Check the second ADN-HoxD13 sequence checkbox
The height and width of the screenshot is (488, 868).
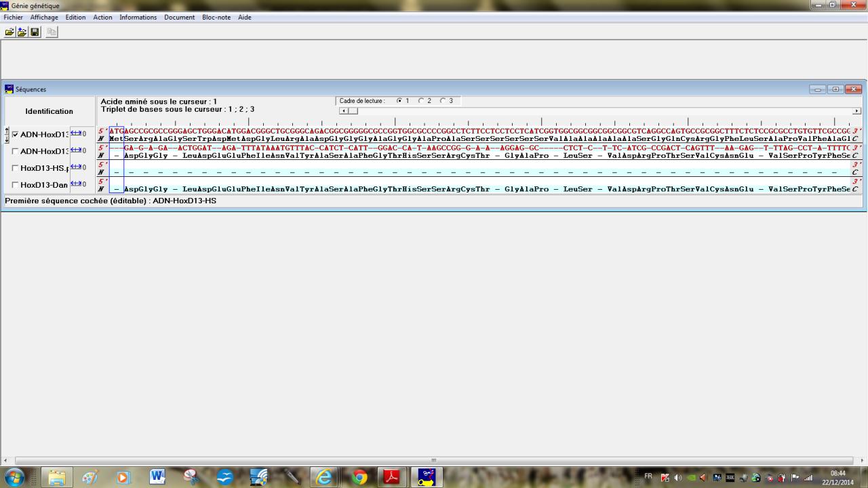pyautogui.click(x=16, y=151)
